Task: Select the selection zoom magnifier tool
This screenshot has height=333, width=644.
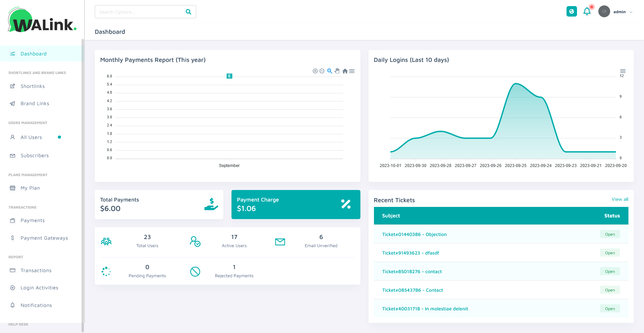Action: (x=330, y=71)
